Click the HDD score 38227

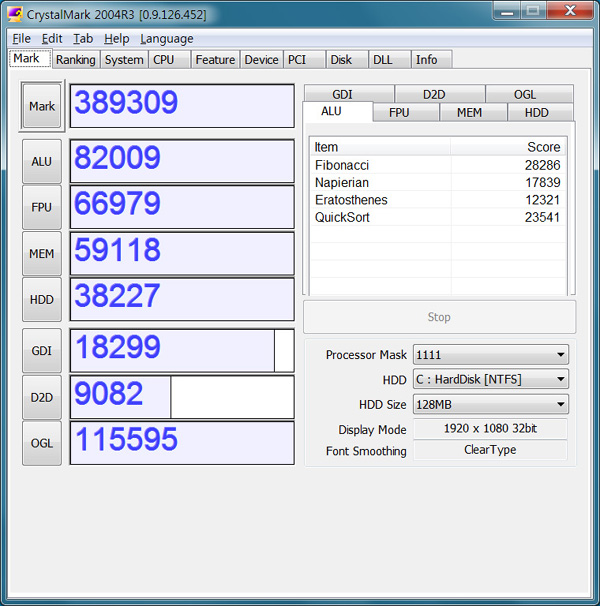click(182, 300)
